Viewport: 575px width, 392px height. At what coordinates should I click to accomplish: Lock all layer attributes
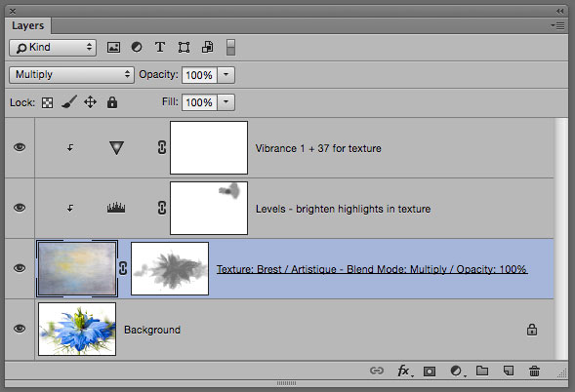(112, 102)
